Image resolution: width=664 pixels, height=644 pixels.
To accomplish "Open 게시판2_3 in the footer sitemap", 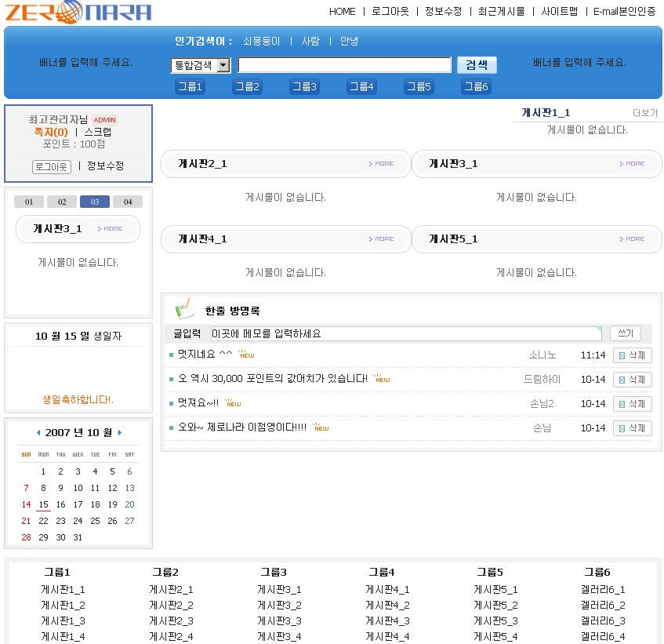I will pyautogui.click(x=171, y=621).
